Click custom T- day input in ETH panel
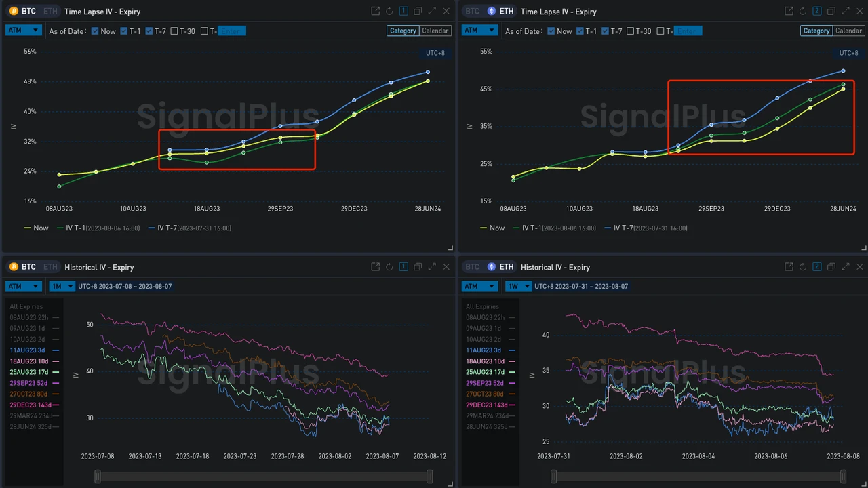The height and width of the screenshot is (488, 868). [688, 31]
